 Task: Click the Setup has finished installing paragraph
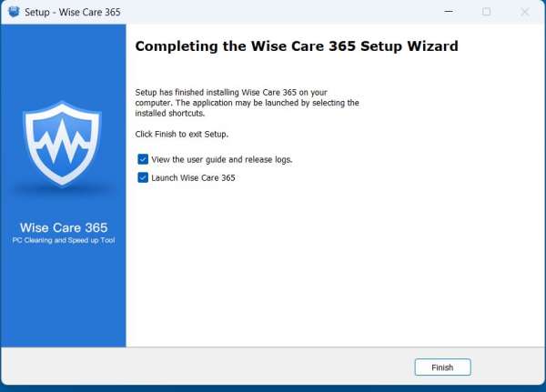click(x=248, y=103)
